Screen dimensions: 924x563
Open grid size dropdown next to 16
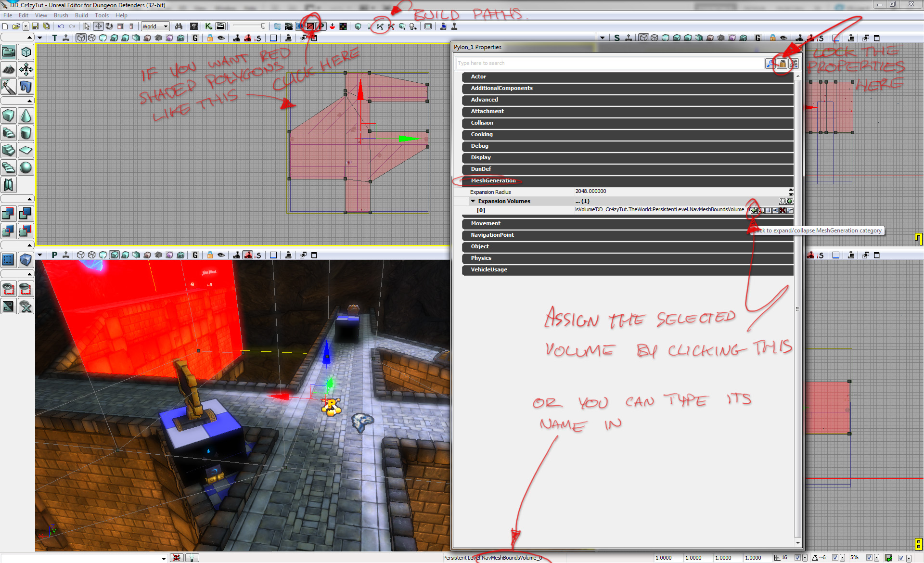point(805,558)
